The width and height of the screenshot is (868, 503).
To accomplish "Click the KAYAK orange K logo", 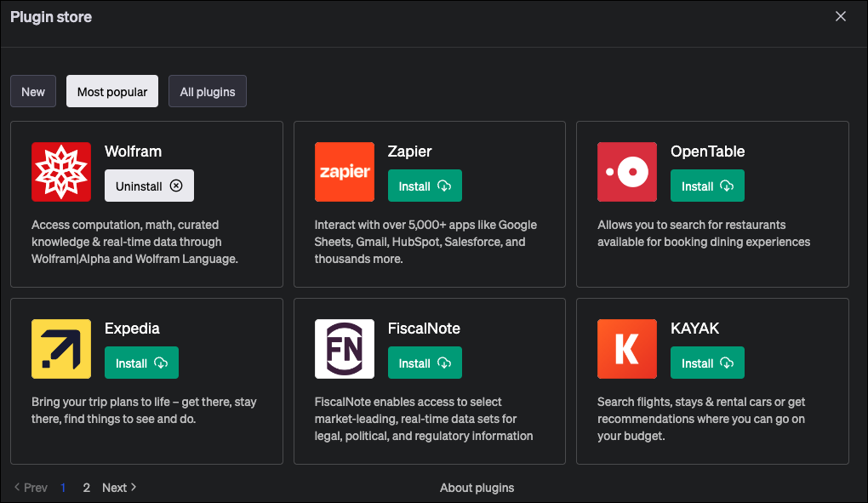I will pyautogui.click(x=627, y=349).
